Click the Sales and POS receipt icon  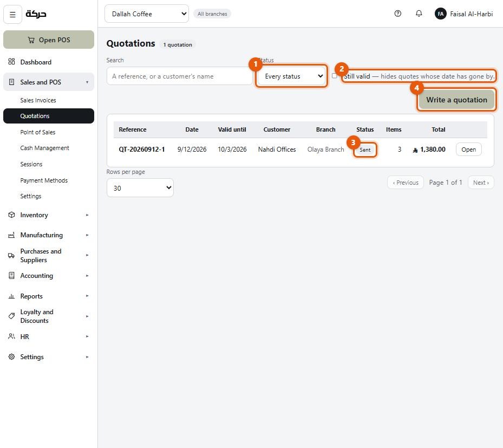[x=11, y=82]
